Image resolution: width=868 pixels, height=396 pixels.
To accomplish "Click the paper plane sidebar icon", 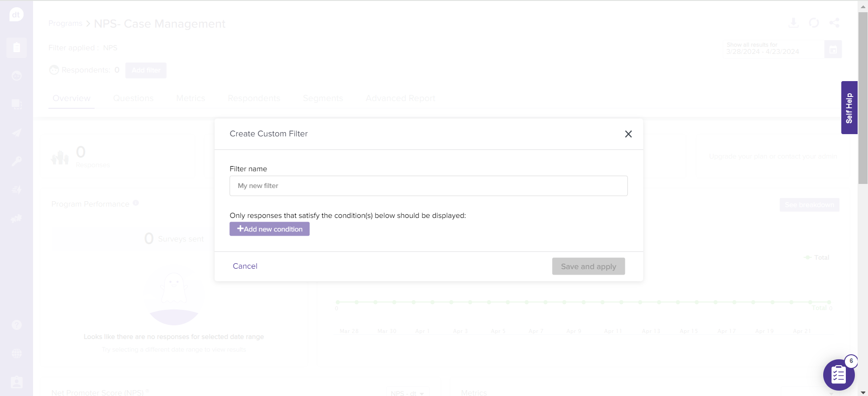I will click(16, 133).
